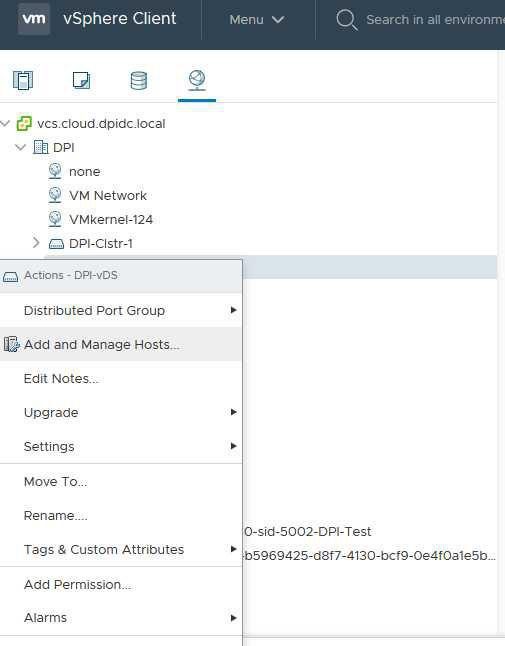Image resolution: width=505 pixels, height=646 pixels.
Task: Click the search in all environments field
Action: (435, 20)
